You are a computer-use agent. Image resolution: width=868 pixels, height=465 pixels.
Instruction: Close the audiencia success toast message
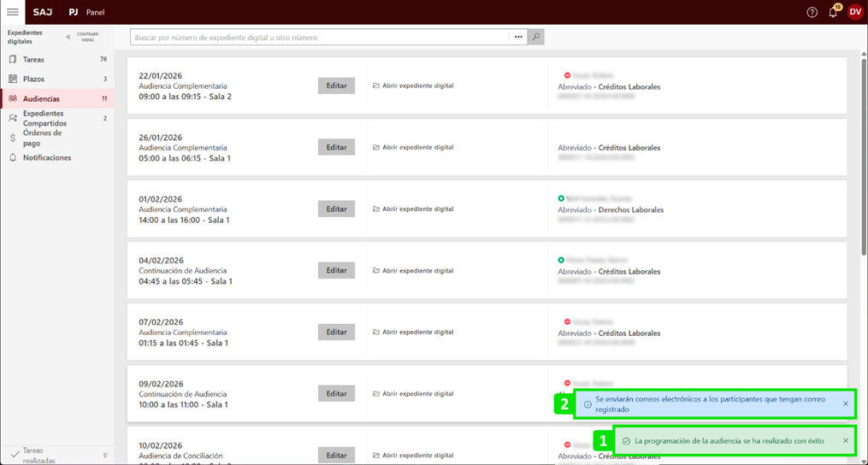tap(846, 441)
